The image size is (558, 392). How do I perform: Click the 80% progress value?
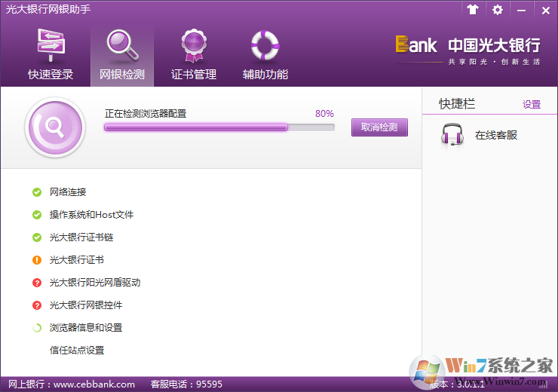coord(324,114)
